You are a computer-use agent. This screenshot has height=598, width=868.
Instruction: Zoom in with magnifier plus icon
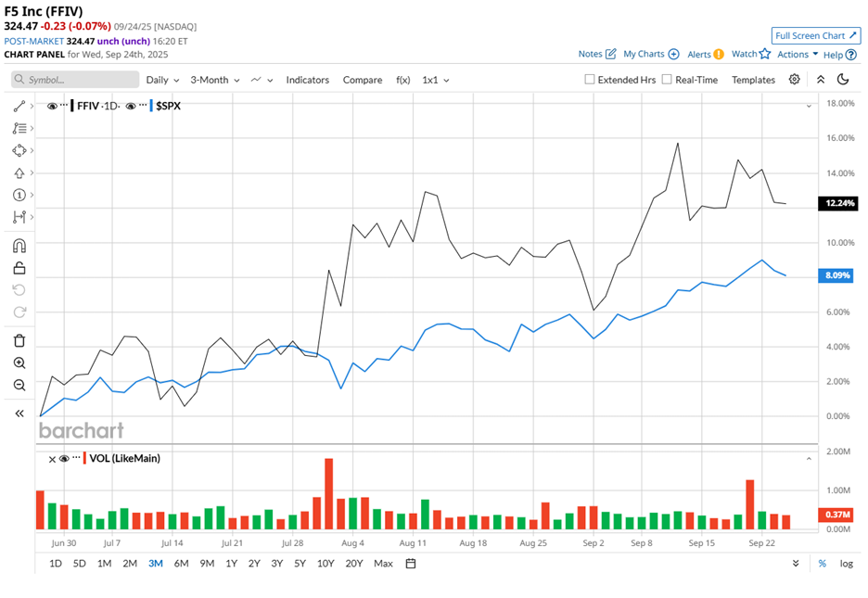click(x=19, y=363)
